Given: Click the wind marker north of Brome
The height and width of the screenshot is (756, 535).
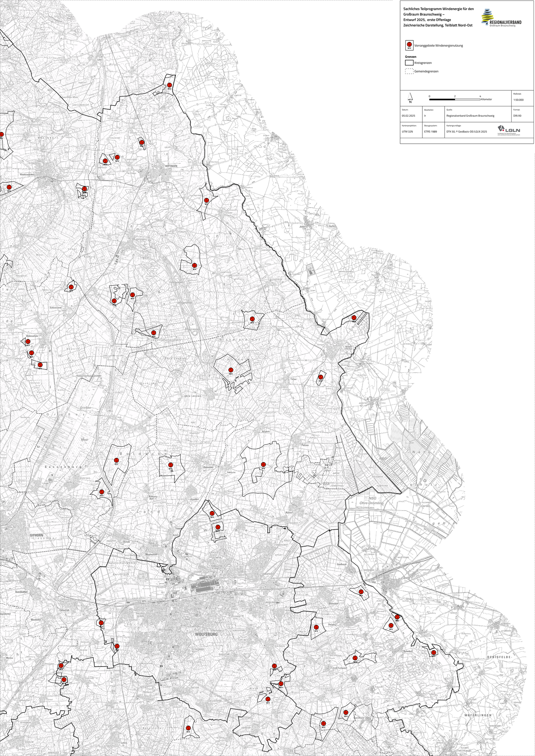Looking at the screenshot, I should coord(354,318).
